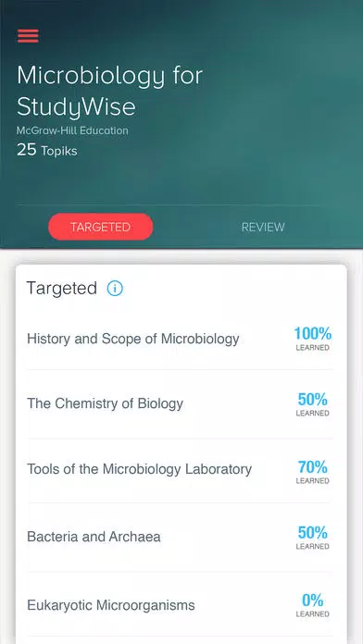
Task: Tap LEARNED label under 100%
Action: pyautogui.click(x=312, y=348)
